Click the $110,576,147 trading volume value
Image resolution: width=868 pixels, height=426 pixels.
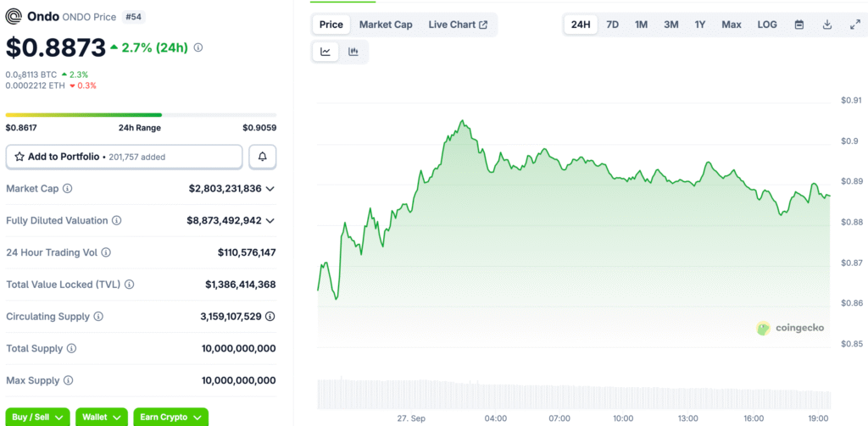point(247,252)
